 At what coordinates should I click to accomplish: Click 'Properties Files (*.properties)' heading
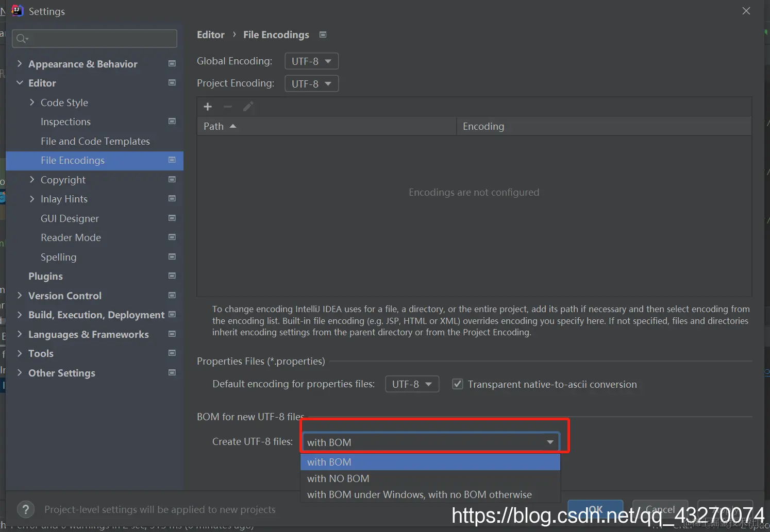[x=261, y=361]
